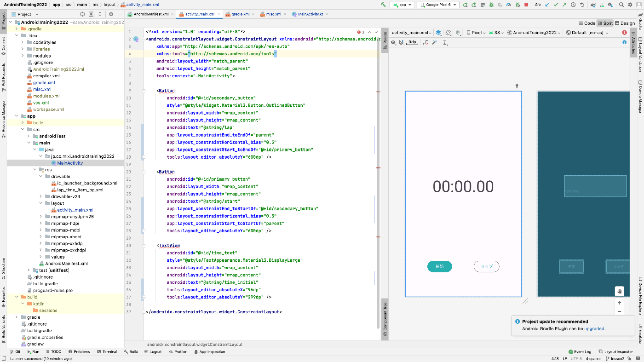
Task: Click the Make Project hammer icon
Action: coord(383,5)
